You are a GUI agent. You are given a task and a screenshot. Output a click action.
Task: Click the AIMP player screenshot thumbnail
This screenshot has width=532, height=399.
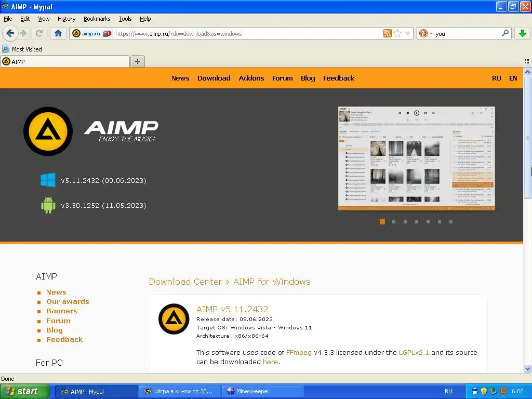416,158
